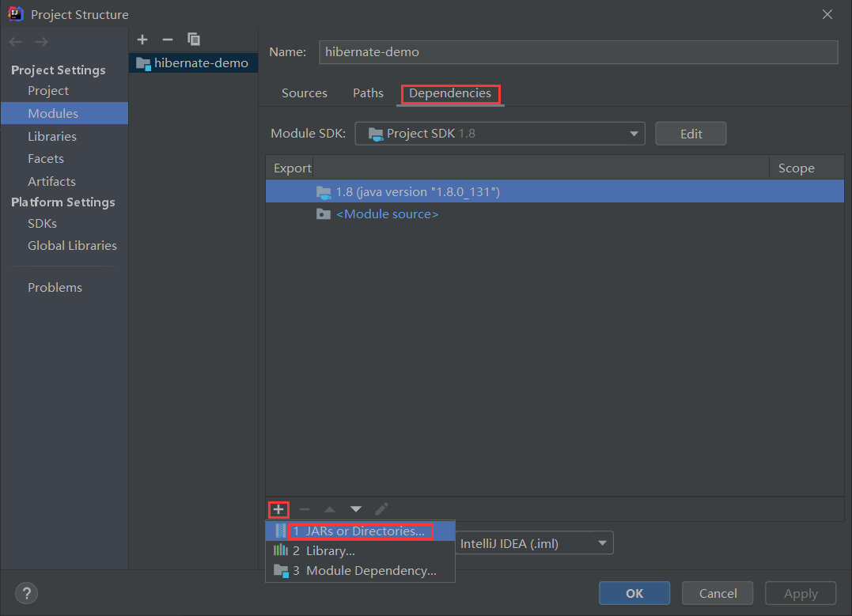Open Artifacts settings
Image resolution: width=852 pixels, height=616 pixels.
click(51, 181)
